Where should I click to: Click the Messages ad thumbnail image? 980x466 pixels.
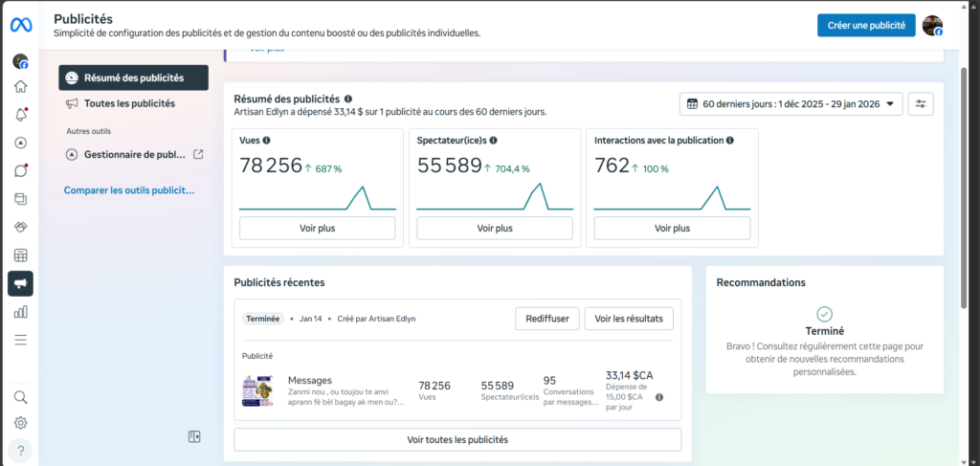tap(257, 391)
